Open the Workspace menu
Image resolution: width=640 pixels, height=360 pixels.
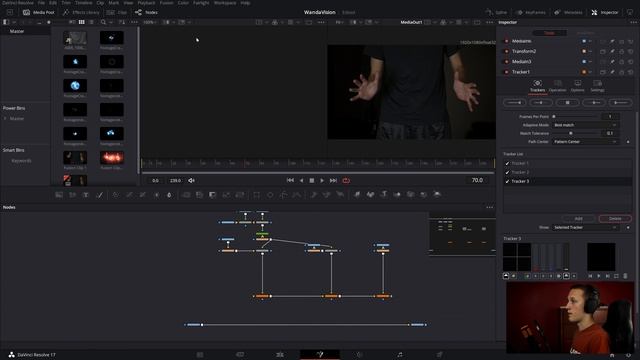click(225, 2)
